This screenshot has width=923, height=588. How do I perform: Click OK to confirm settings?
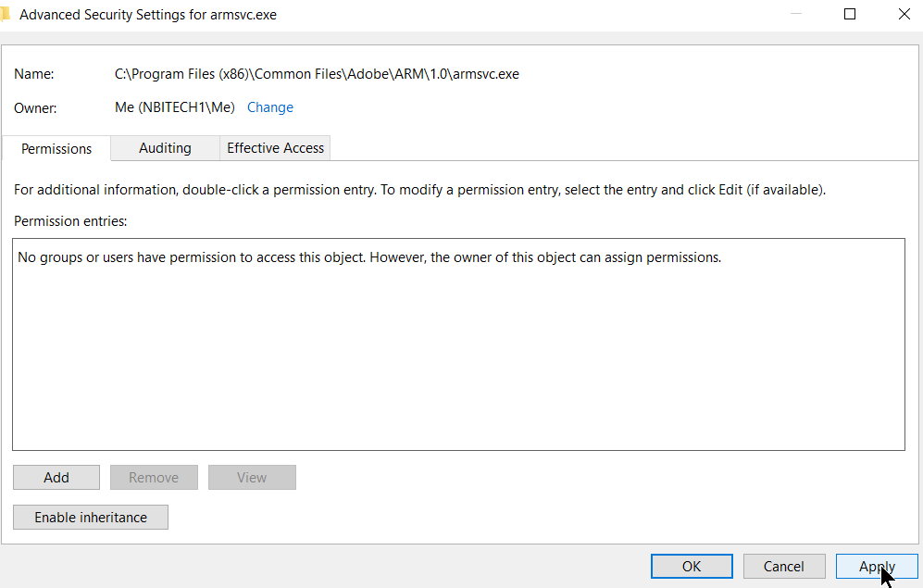[692, 566]
